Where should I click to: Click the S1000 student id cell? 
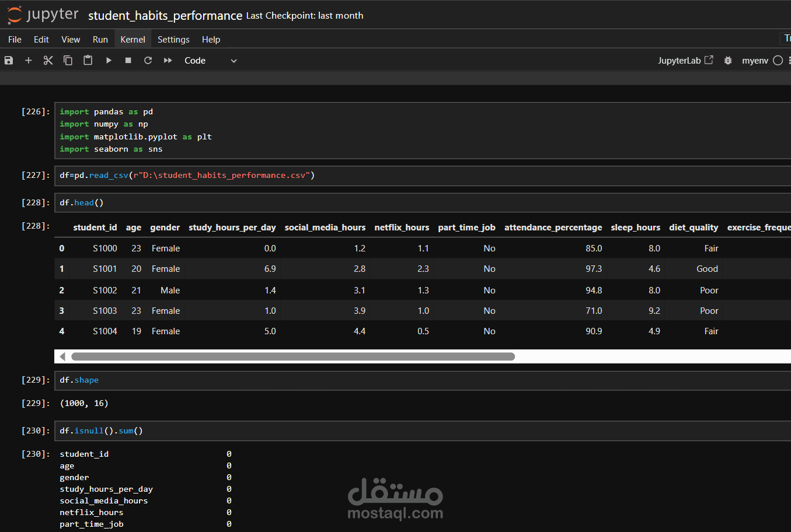pos(105,249)
